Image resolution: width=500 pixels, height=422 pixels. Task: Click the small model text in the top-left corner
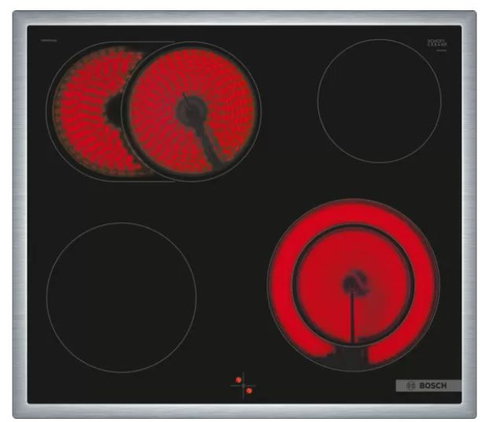point(49,41)
